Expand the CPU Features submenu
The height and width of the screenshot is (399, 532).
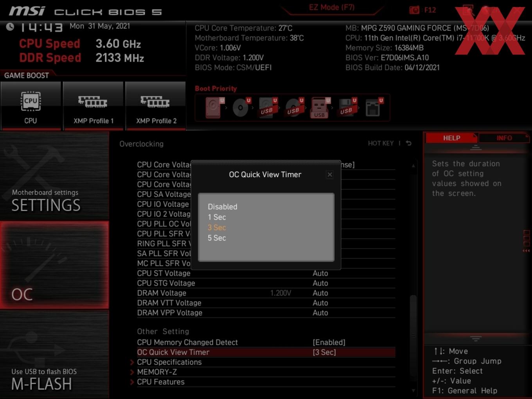coord(161,382)
